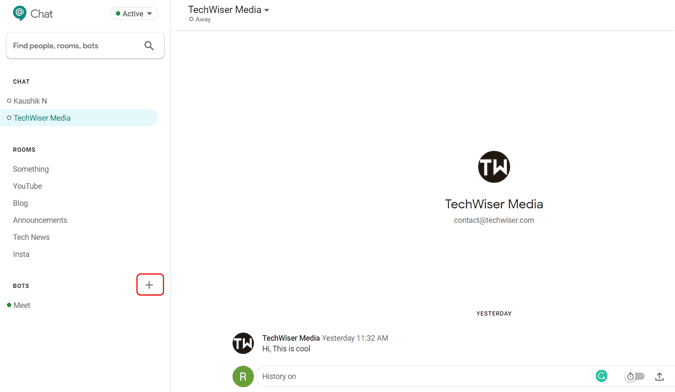Toggle the history on/off switch
Screen dimensions: 675x392
point(635,377)
